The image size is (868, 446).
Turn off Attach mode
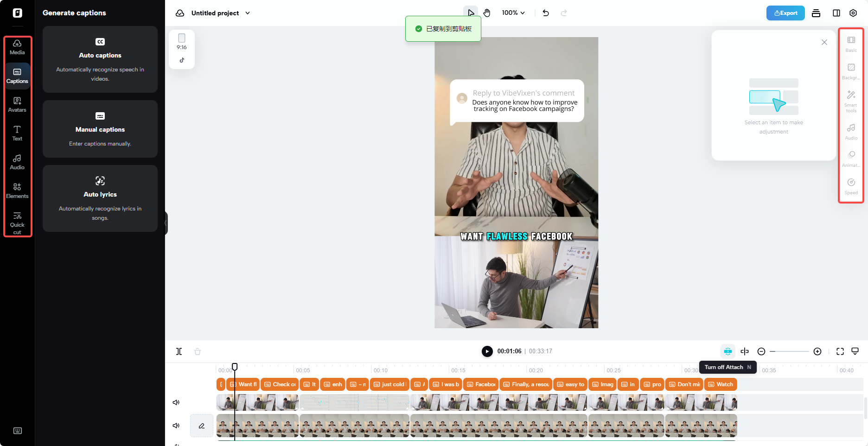[x=728, y=351]
